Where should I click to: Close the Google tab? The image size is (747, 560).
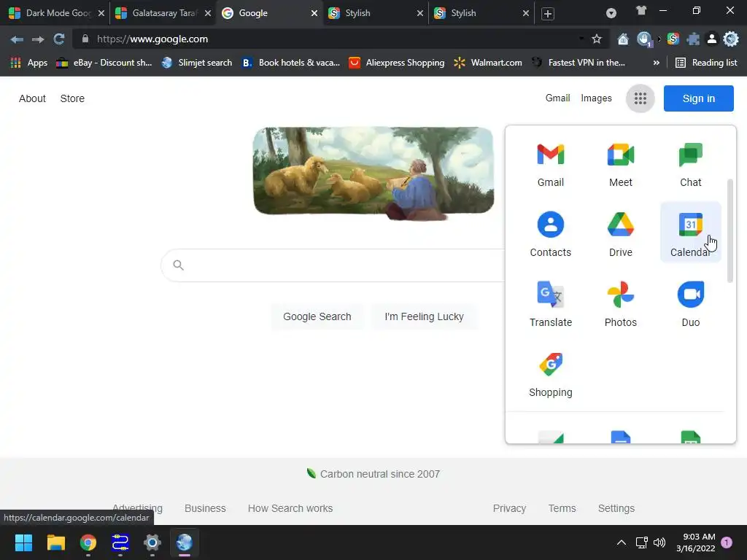(x=314, y=13)
